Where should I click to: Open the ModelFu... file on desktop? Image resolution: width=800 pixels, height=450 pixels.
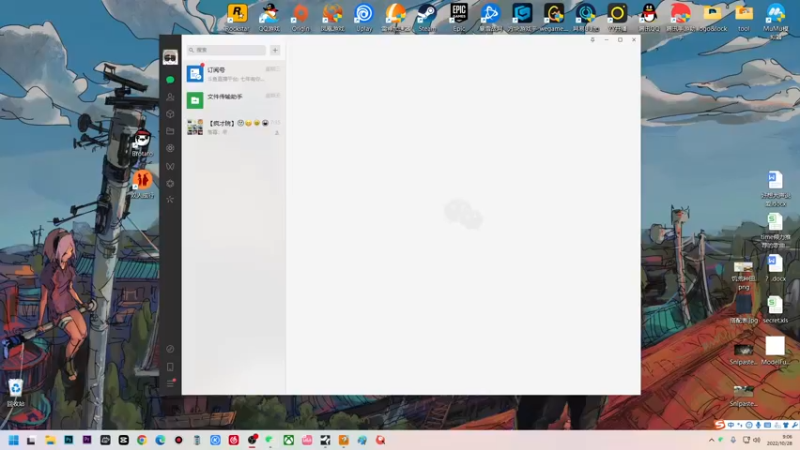775,351
